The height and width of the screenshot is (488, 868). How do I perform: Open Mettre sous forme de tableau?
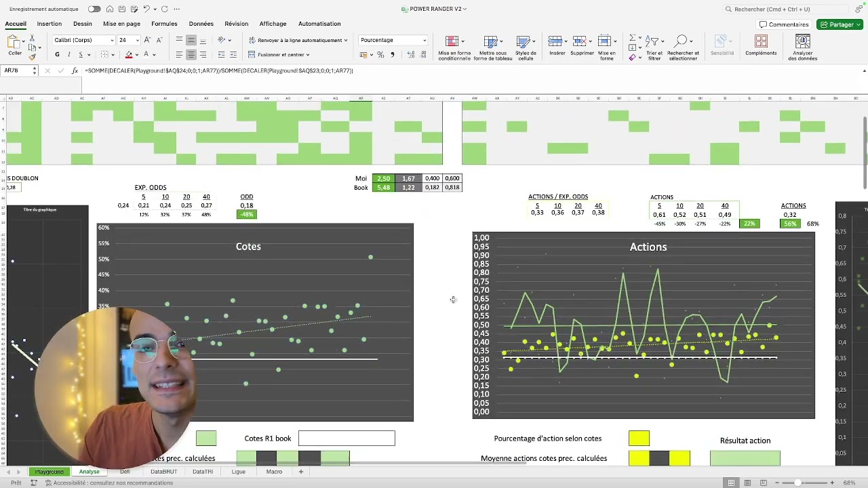pyautogui.click(x=493, y=47)
